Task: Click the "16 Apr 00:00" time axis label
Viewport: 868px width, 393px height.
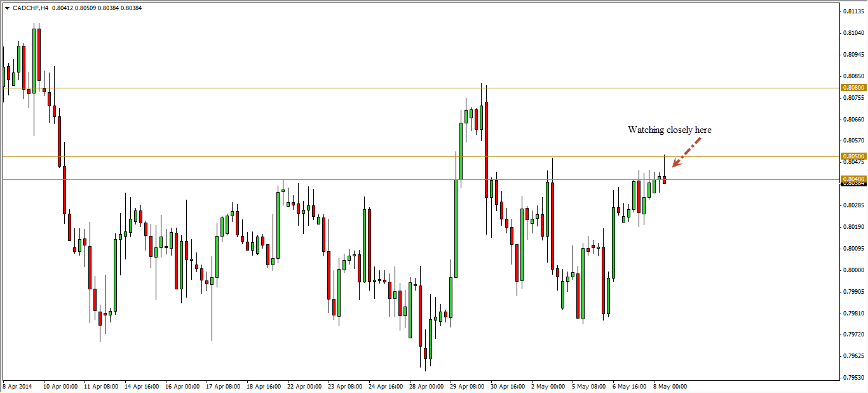Action: pos(182,386)
